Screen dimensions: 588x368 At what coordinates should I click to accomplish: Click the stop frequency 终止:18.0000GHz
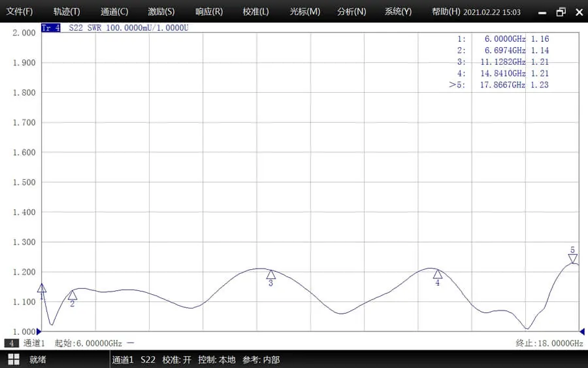[549, 343]
